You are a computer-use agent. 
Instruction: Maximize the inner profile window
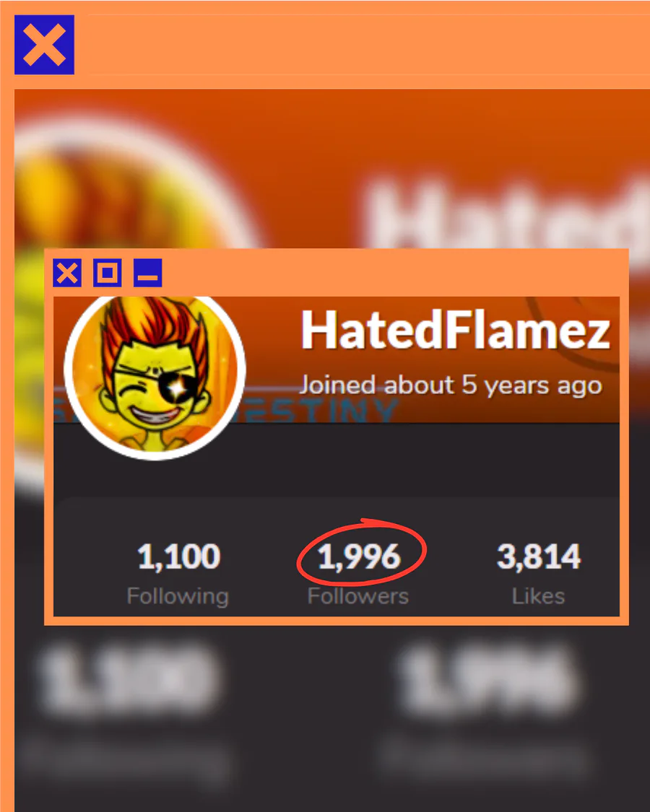click(108, 273)
